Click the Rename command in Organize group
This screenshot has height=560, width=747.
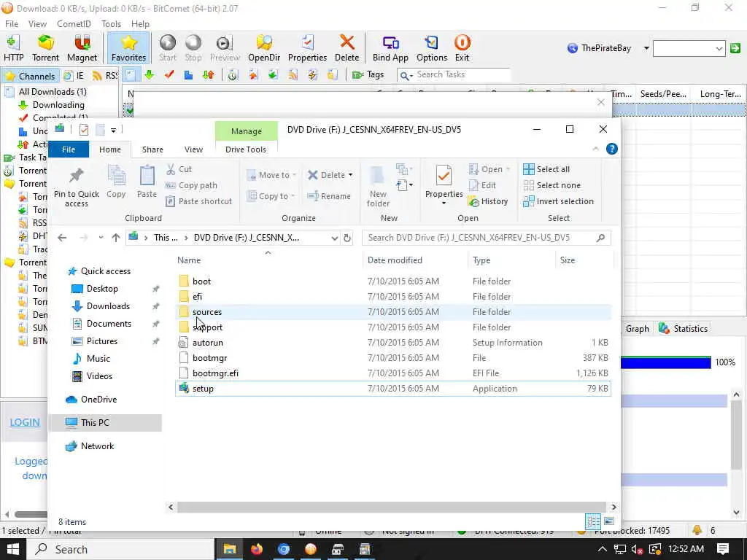[329, 195]
